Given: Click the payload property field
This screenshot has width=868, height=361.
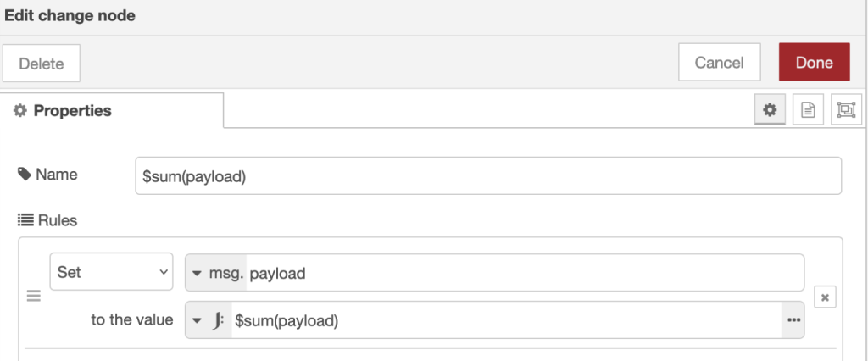Looking at the screenshot, I should click(524, 273).
